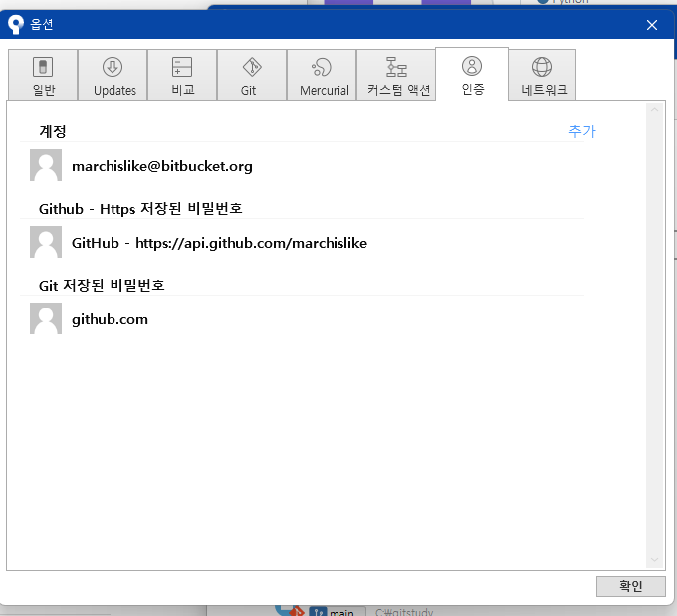
Task: Switch to the Updates tab
Action: (113, 75)
